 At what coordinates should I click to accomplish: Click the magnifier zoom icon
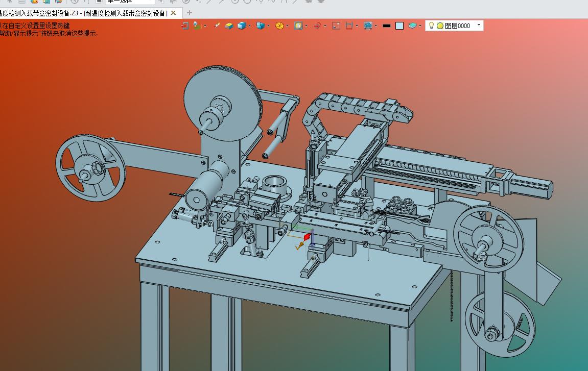point(298,26)
